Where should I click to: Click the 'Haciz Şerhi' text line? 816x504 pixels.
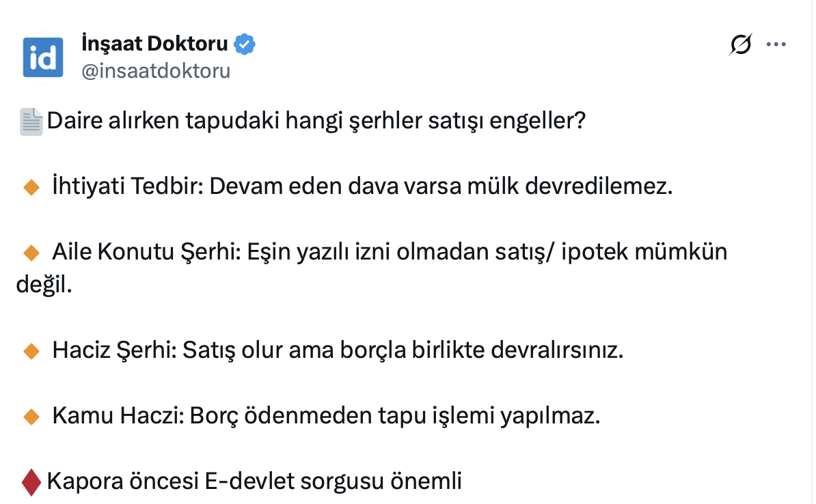coord(338,351)
